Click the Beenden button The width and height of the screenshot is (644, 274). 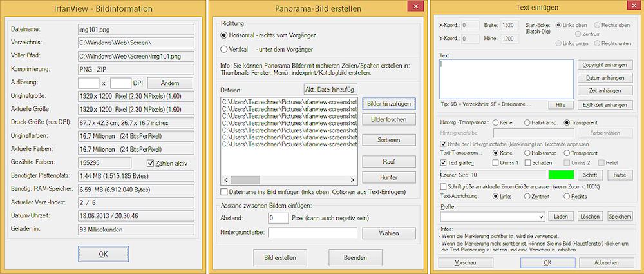355,258
